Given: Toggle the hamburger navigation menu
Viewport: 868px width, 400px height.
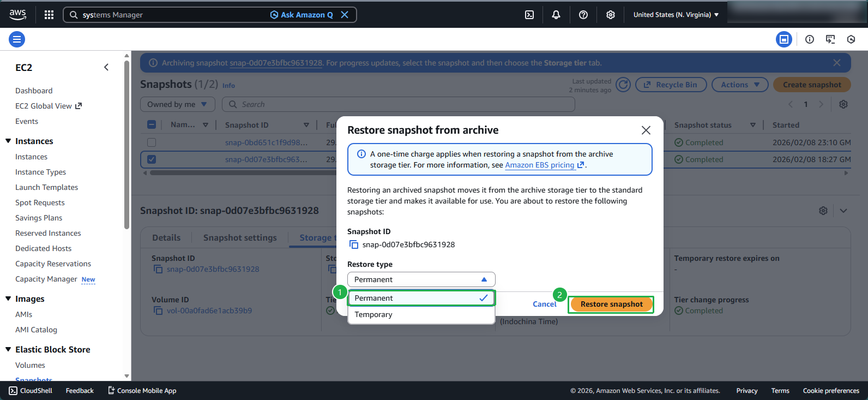Looking at the screenshot, I should [x=17, y=39].
